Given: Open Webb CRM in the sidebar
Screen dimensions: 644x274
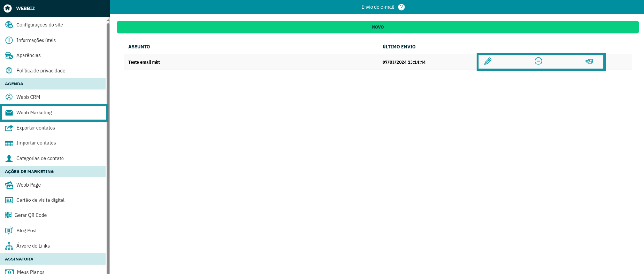Looking at the screenshot, I should coord(28,97).
